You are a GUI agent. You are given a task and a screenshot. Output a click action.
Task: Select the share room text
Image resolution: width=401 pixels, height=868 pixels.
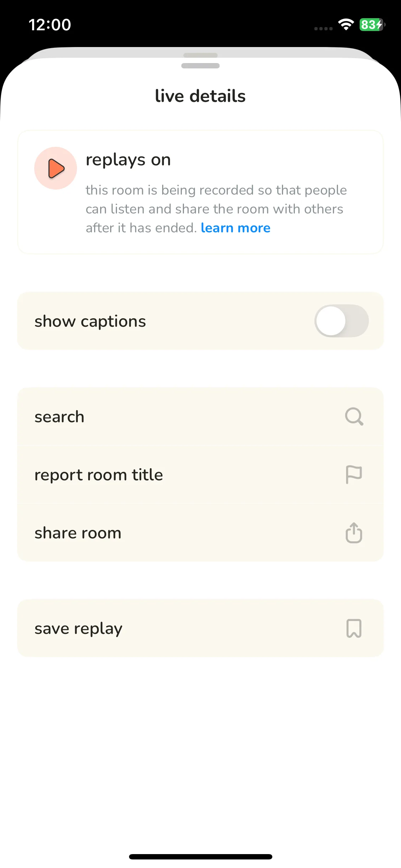78,533
